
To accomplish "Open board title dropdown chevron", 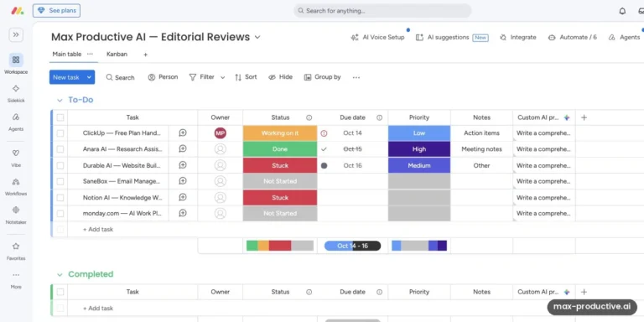I will pyautogui.click(x=257, y=37).
